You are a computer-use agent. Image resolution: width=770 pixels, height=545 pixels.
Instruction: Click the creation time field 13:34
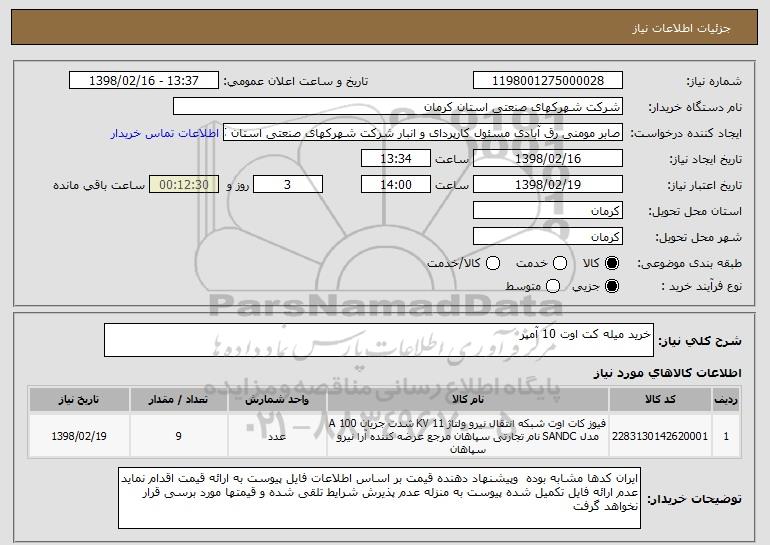pyautogui.click(x=396, y=159)
